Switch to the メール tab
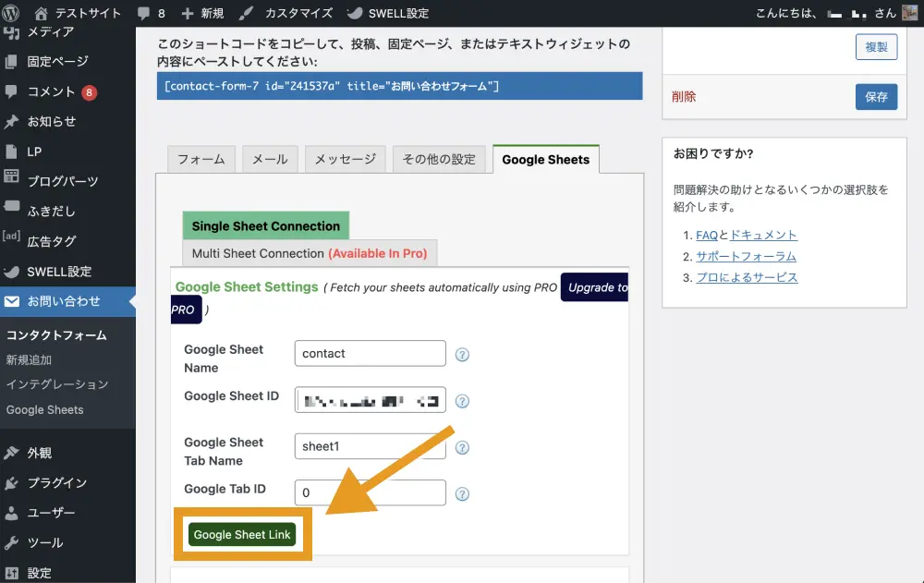This screenshot has width=924, height=583. pyautogui.click(x=270, y=159)
